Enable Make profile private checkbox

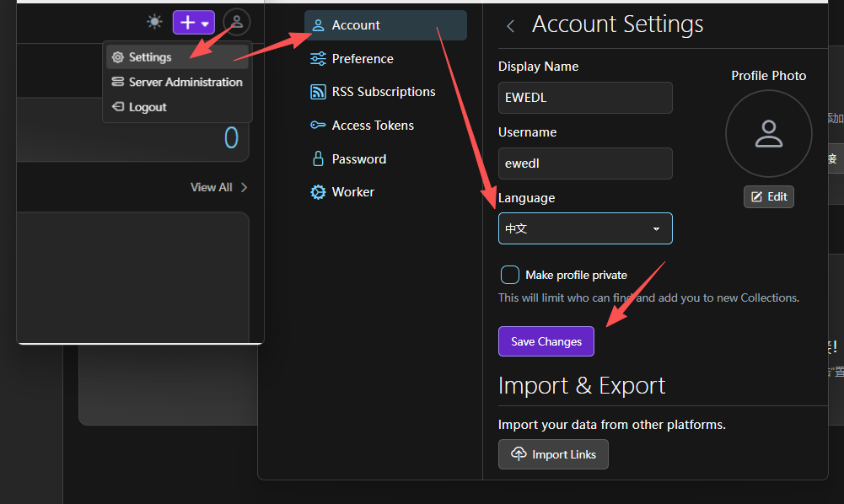(510, 275)
